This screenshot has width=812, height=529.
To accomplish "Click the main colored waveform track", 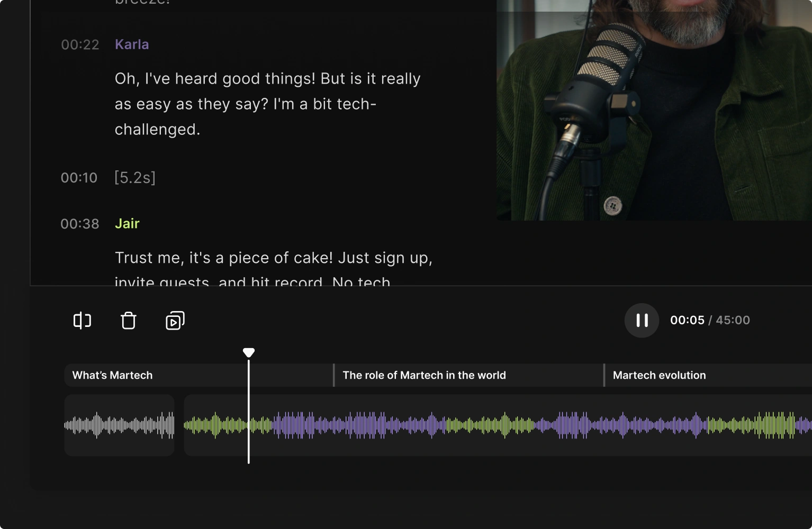I will tap(498, 425).
